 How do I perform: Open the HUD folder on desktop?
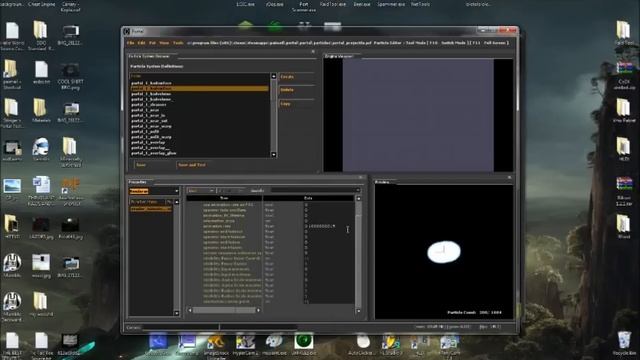click(624, 149)
